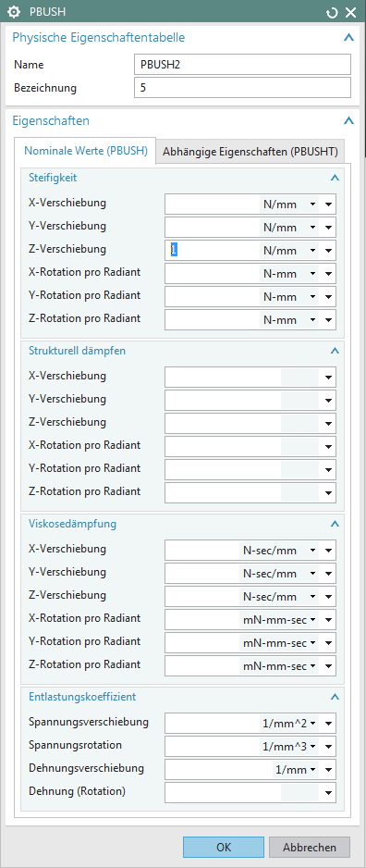Viewport: 366px width, 868px height.
Task: Collapse the Entlastungskoeffizient group
Action: coord(335,697)
